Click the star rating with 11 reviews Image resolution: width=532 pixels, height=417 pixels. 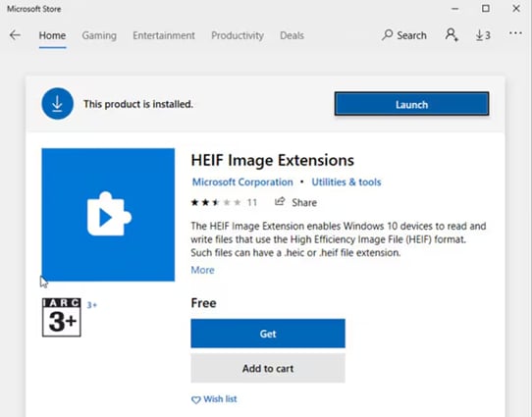(x=224, y=203)
